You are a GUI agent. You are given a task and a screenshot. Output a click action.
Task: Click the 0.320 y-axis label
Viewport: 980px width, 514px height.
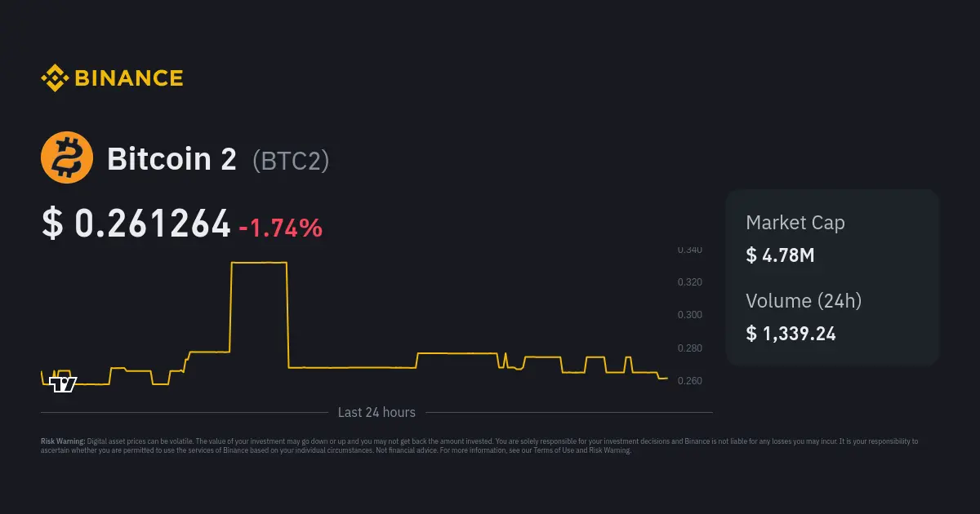pos(689,282)
